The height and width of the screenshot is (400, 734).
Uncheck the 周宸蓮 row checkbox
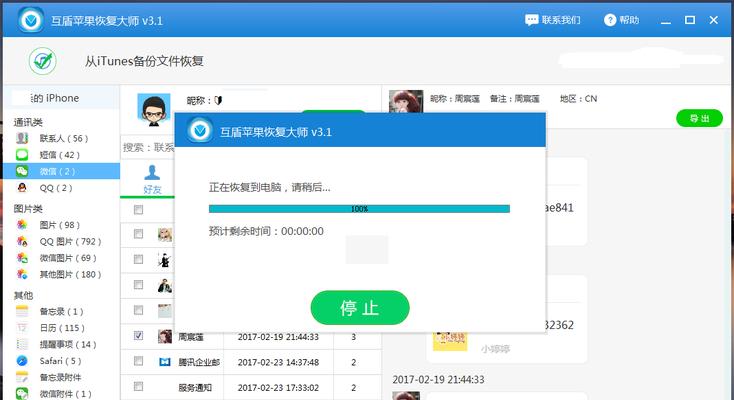click(x=138, y=335)
